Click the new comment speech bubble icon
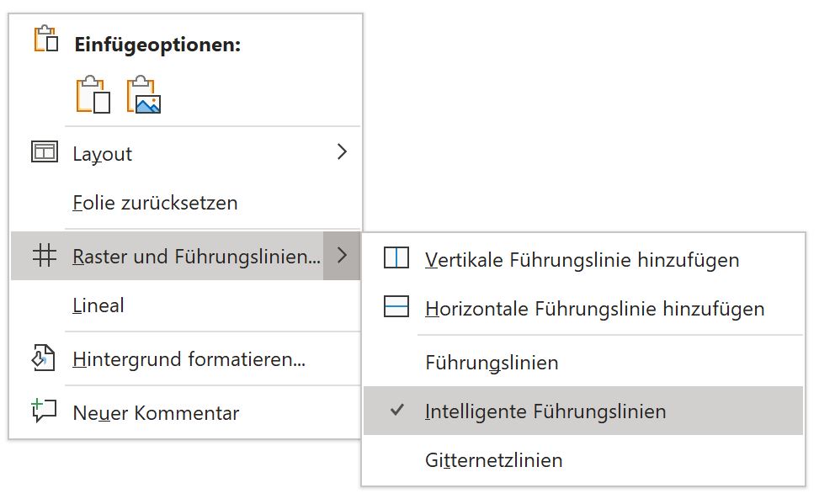The height and width of the screenshot is (504, 819). [44, 411]
